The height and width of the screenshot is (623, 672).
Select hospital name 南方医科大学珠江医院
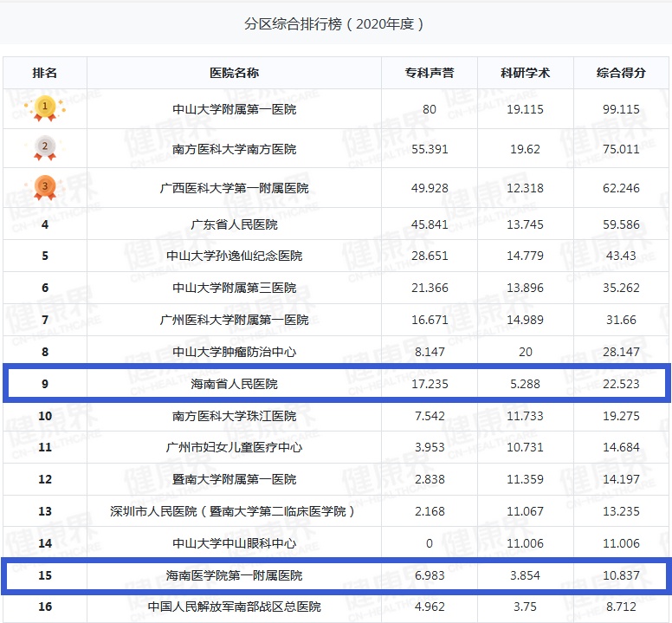(x=235, y=416)
